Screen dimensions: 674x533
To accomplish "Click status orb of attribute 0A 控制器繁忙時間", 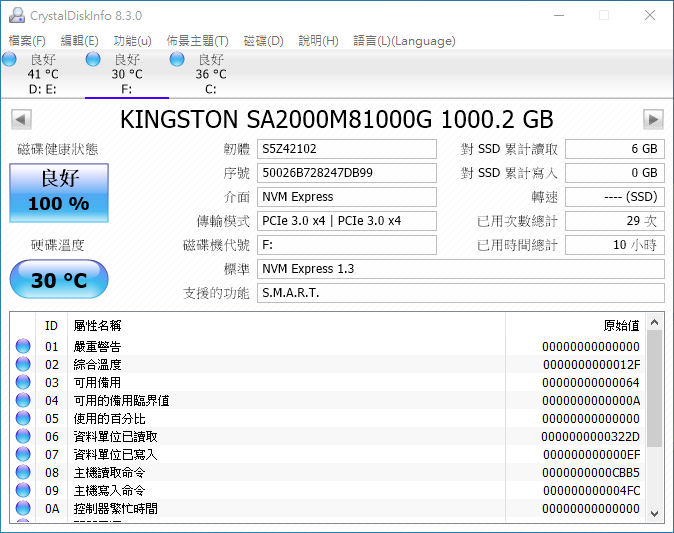I will coord(23,509).
